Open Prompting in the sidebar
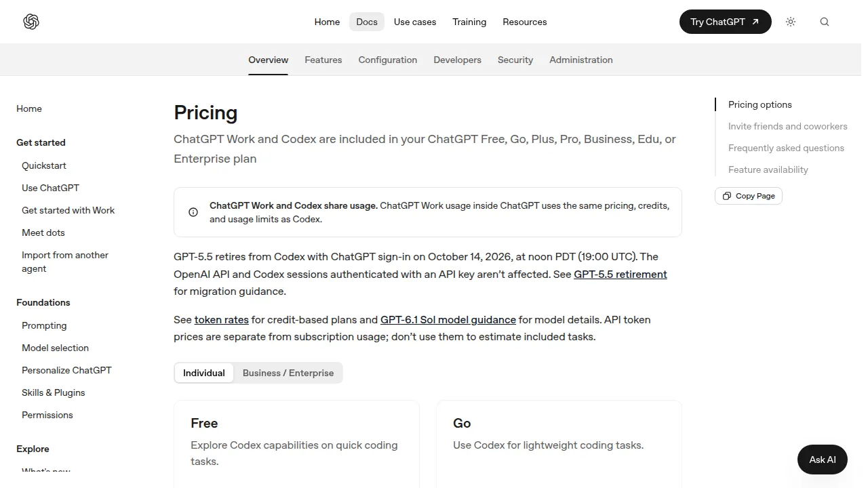Viewport: 868px width, 488px height. [x=44, y=325]
